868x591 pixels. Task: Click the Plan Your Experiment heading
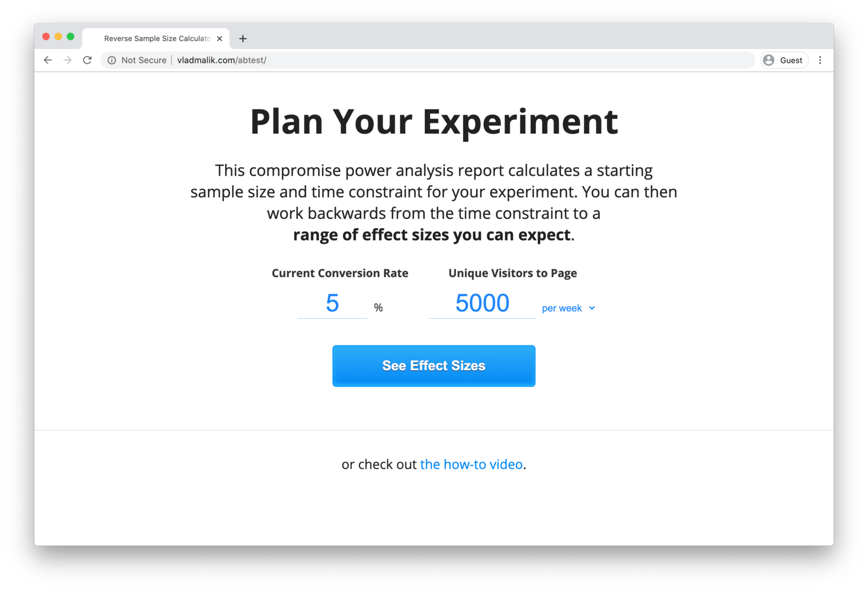(x=433, y=121)
